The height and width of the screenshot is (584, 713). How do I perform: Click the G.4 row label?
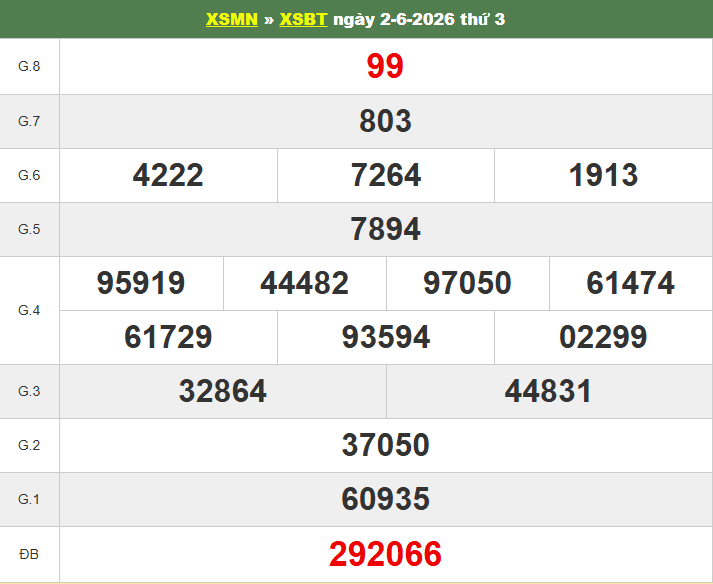[x=29, y=310]
